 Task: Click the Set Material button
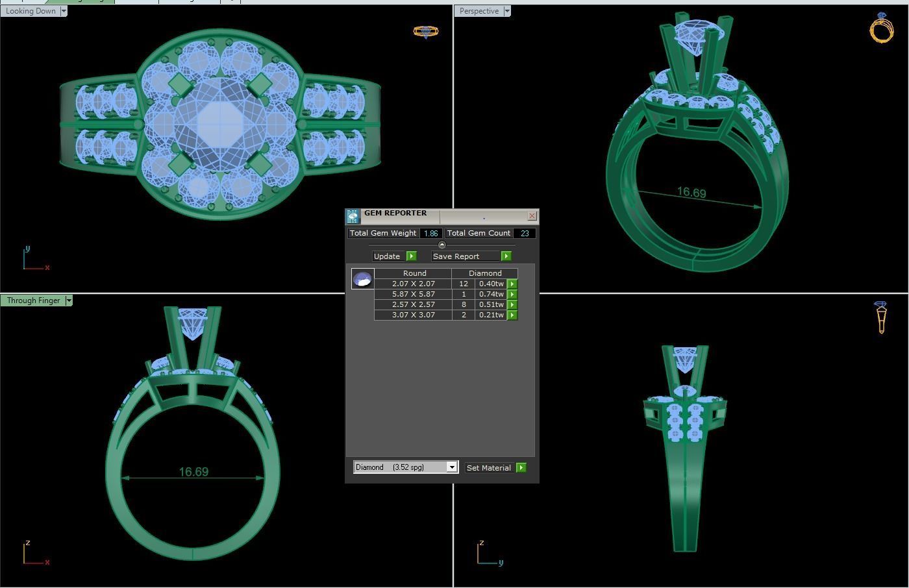[490, 467]
